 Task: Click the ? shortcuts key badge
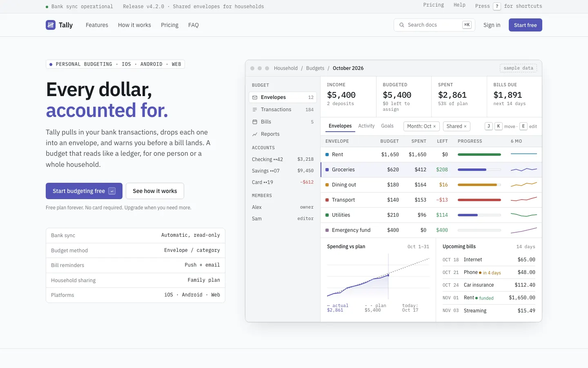click(497, 6)
